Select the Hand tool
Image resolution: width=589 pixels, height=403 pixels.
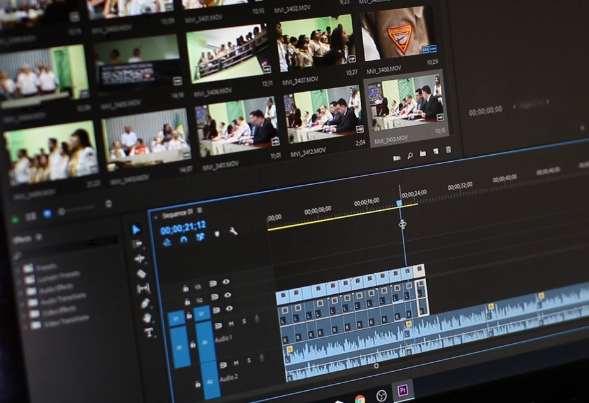[147, 318]
